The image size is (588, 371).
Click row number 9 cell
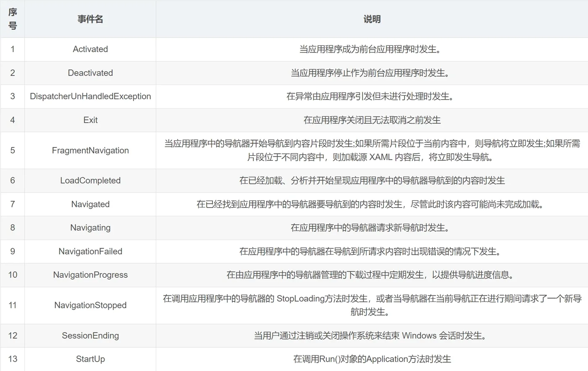[13, 251]
